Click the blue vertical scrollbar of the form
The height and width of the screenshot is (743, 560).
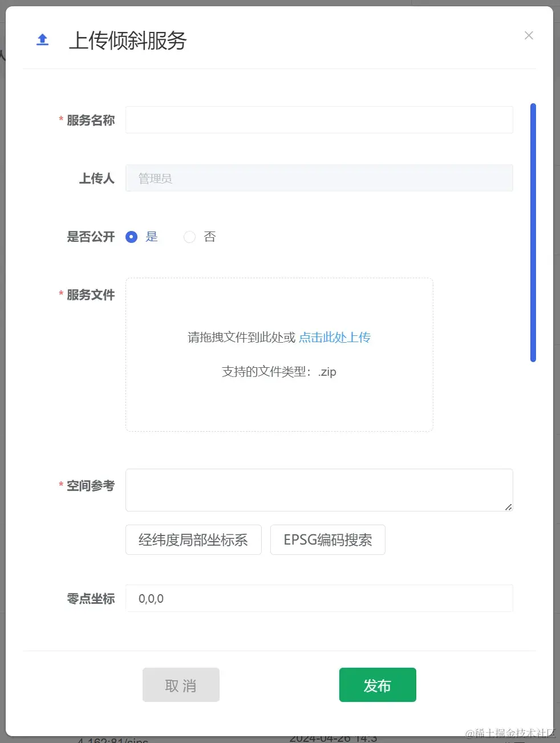(533, 233)
